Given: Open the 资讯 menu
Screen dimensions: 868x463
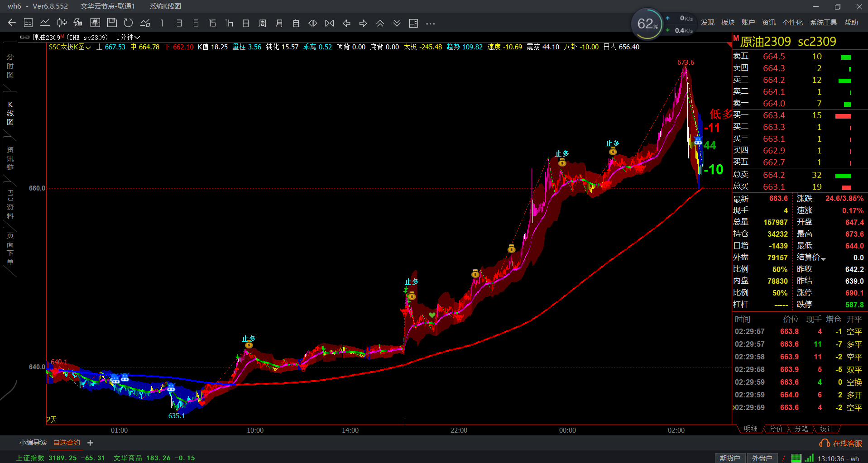Looking at the screenshot, I should click(769, 23).
